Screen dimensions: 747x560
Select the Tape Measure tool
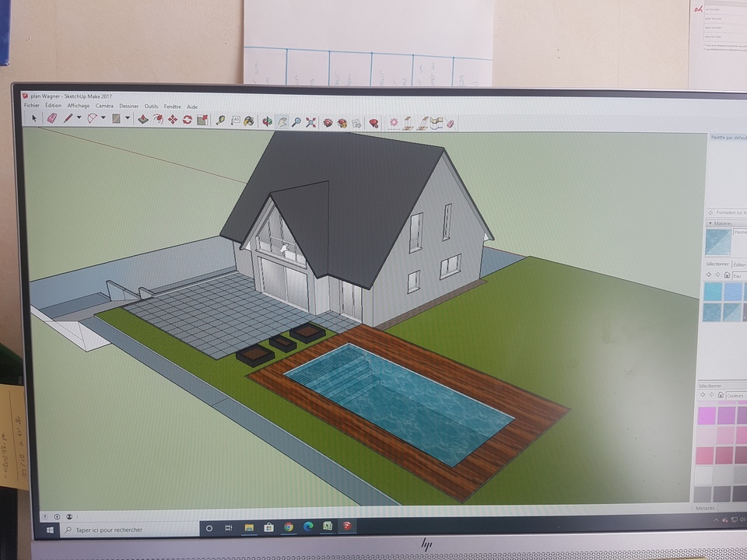click(x=220, y=121)
